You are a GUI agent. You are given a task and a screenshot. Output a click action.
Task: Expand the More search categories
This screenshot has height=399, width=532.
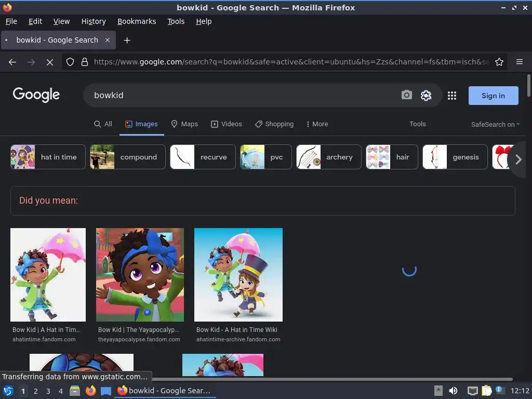pyautogui.click(x=317, y=124)
